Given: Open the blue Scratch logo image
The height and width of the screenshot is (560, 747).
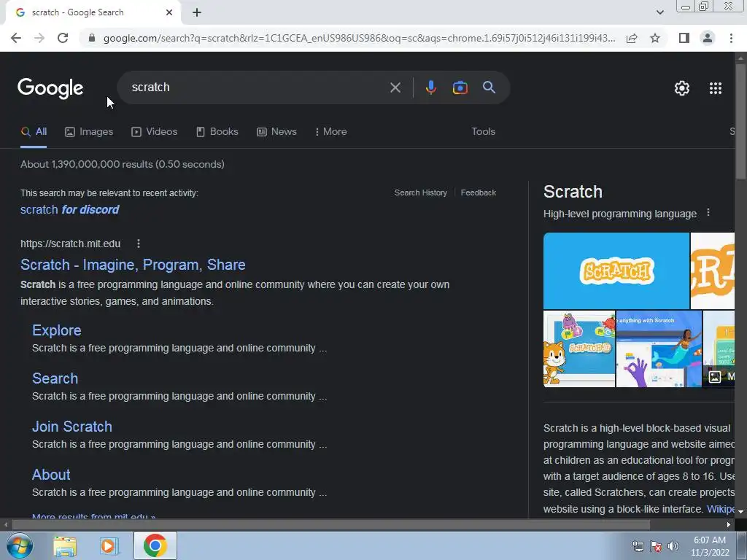Looking at the screenshot, I should click(x=616, y=271).
